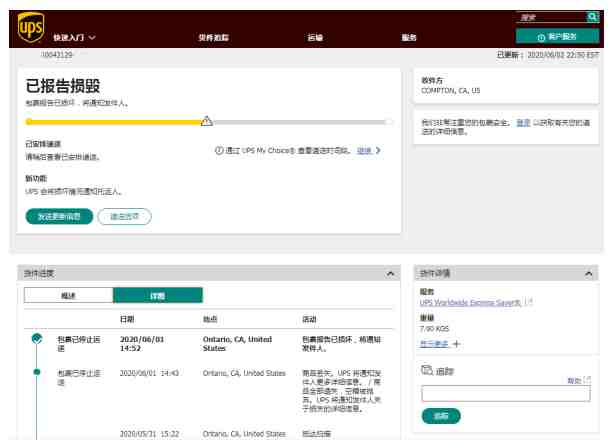Click the 日期 column header
This screenshot has height=440, width=612.
(x=127, y=319)
